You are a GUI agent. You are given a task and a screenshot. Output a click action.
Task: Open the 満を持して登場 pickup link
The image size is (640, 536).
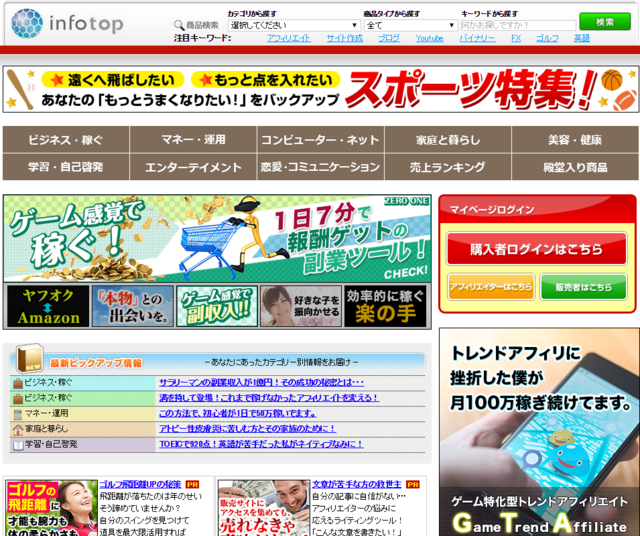(x=269, y=398)
